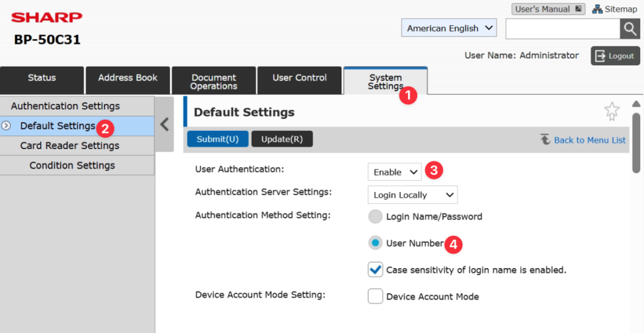
Task: Open the Document Operations tab
Action: pyautogui.click(x=214, y=81)
